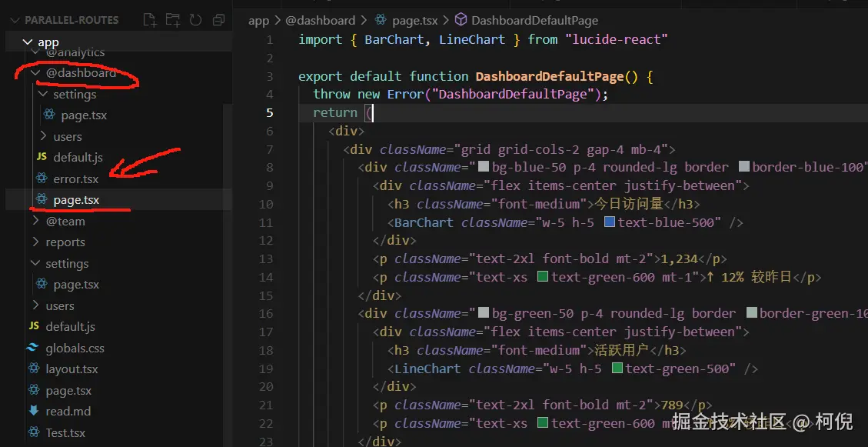Click the LineChart tag on line 19
Viewport: 868px width, 447px height.
(x=427, y=369)
